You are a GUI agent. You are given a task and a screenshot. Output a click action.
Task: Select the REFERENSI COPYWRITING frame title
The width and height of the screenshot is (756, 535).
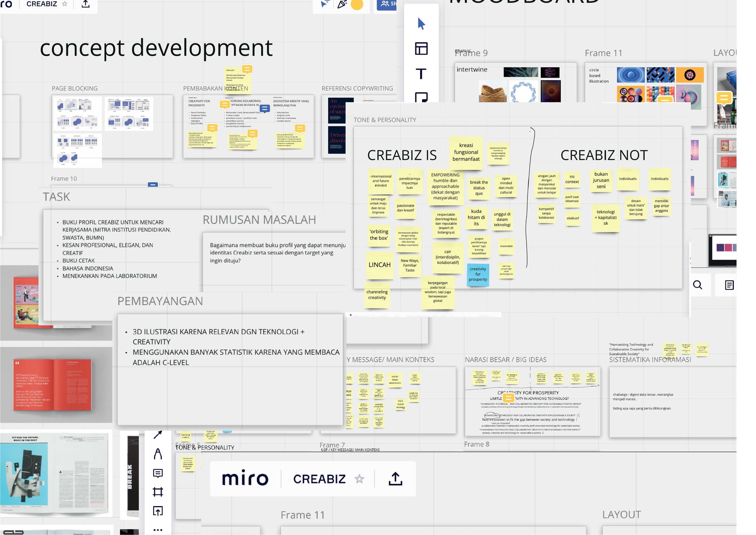point(357,88)
